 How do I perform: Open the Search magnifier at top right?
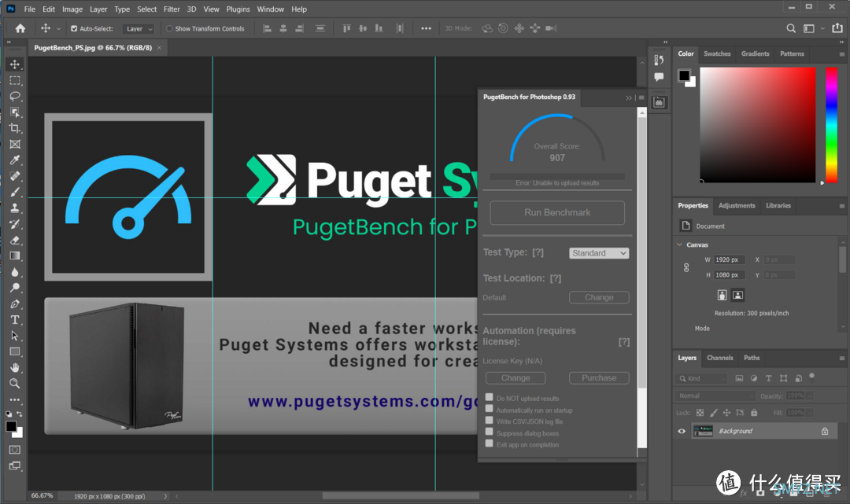pyautogui.click(x=792, y=28)
